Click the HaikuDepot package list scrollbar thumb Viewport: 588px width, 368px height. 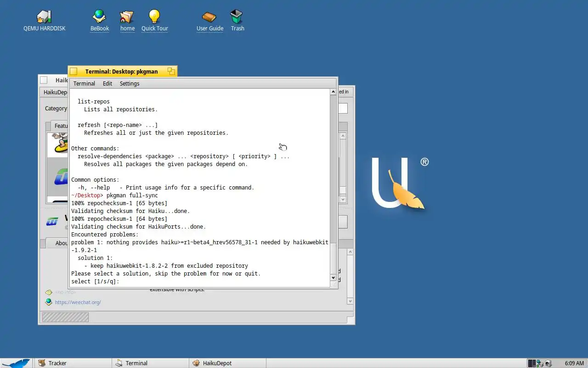(343, 190)
